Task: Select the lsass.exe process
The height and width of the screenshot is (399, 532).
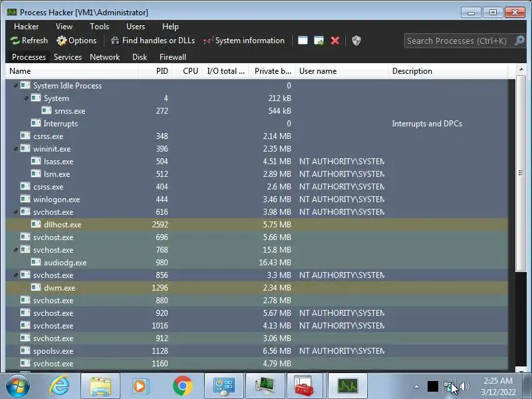Action: coord(257,161)
